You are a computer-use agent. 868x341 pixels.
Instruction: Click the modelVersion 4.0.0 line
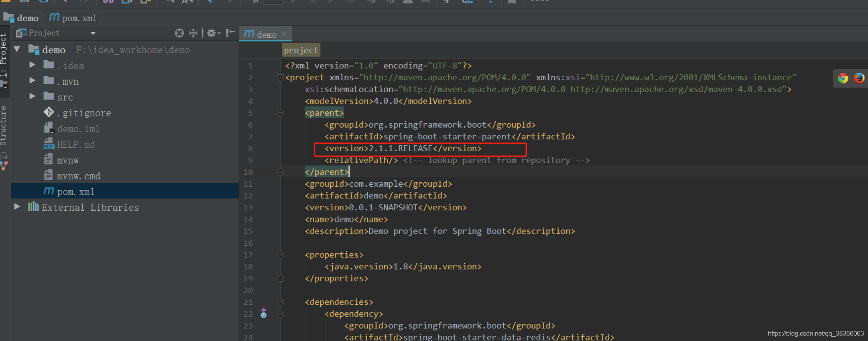388,101
